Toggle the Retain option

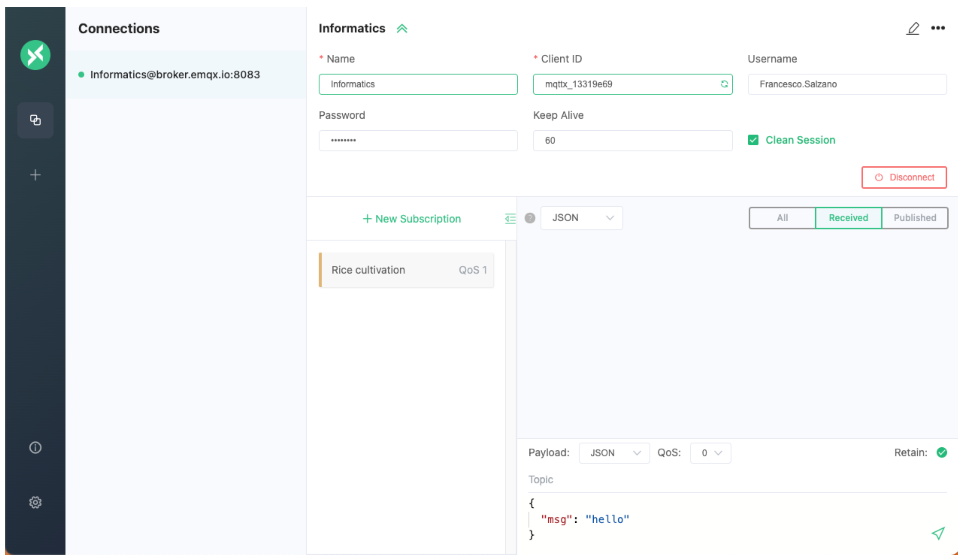(x=942, y=452)
